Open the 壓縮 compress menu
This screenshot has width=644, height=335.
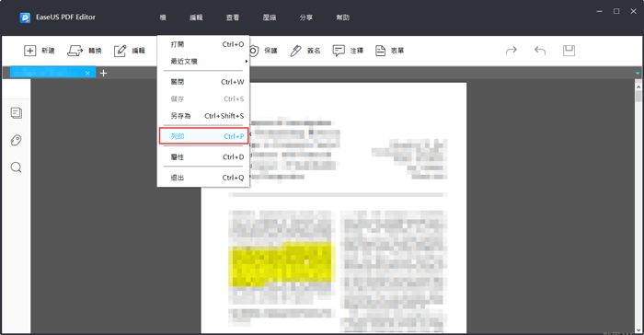[x=270, y=17]
